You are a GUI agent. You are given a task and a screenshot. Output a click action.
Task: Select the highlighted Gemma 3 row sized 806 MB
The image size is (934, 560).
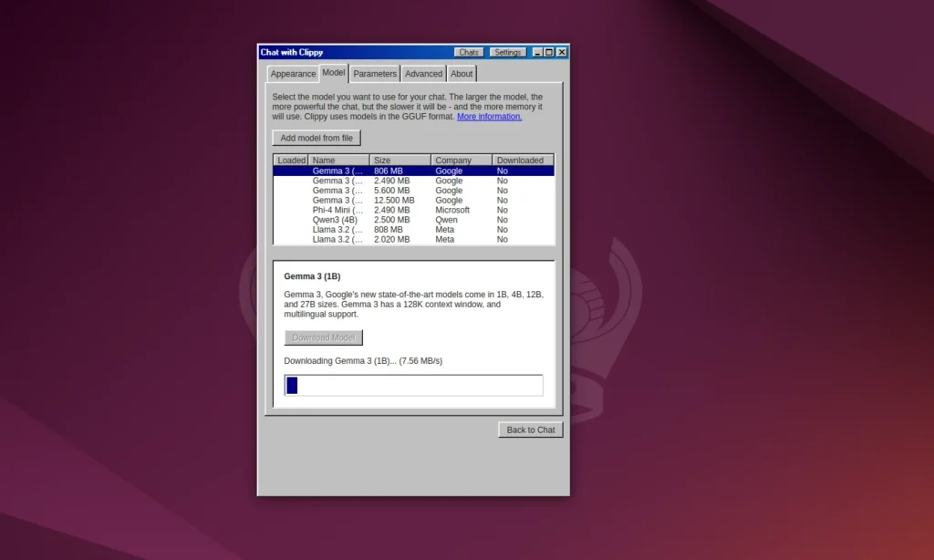[x=413, y=171]
